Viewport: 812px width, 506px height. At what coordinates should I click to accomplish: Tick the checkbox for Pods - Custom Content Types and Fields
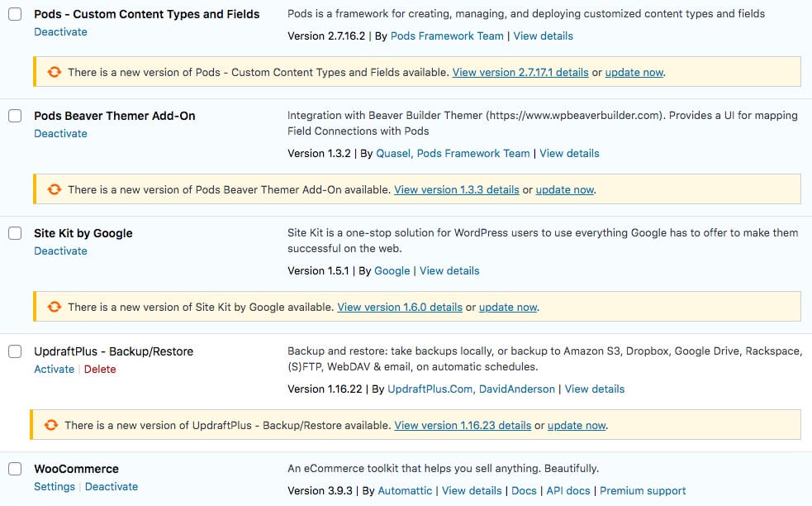[x=15, y=14]
